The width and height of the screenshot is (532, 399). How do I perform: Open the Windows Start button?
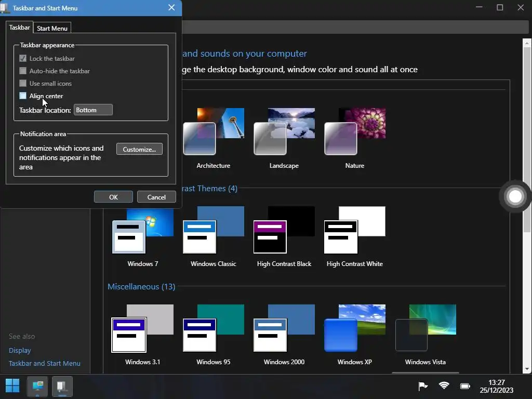(12, 386)
